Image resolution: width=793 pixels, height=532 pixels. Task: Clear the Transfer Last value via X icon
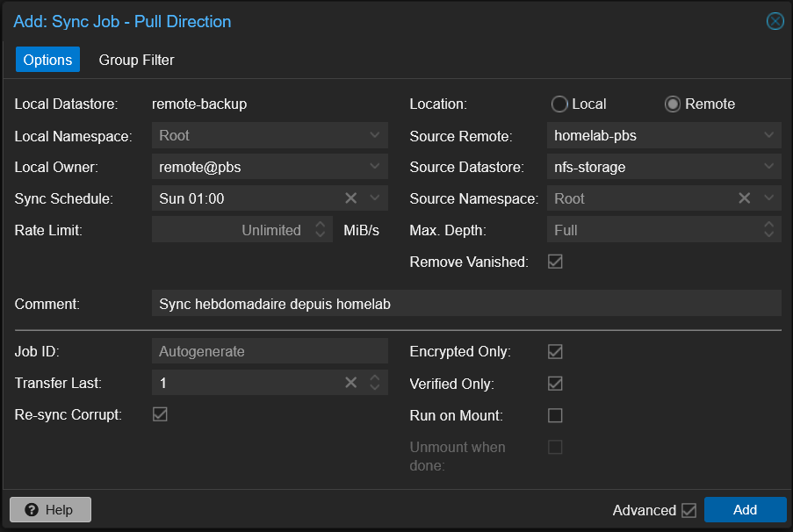350,384
